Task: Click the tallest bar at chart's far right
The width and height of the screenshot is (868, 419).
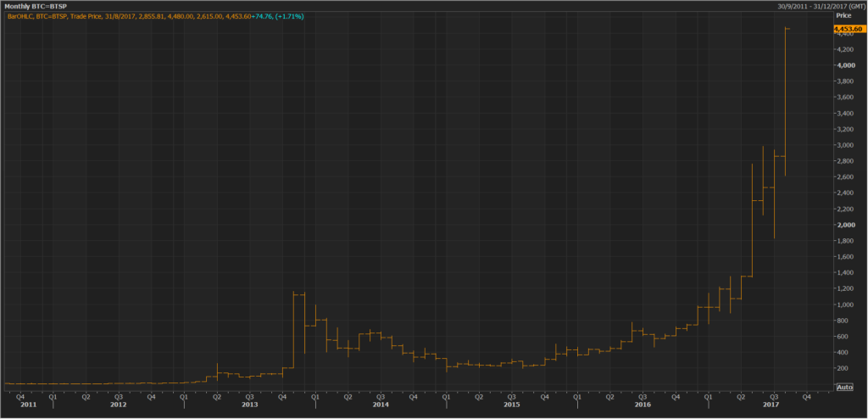Action: [786, 102]
